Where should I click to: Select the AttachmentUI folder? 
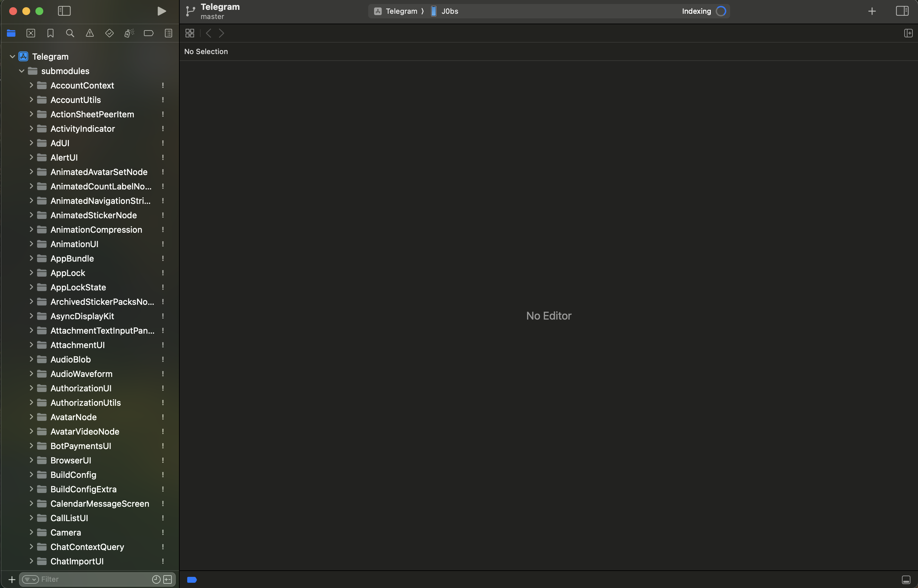pos(90,345)
